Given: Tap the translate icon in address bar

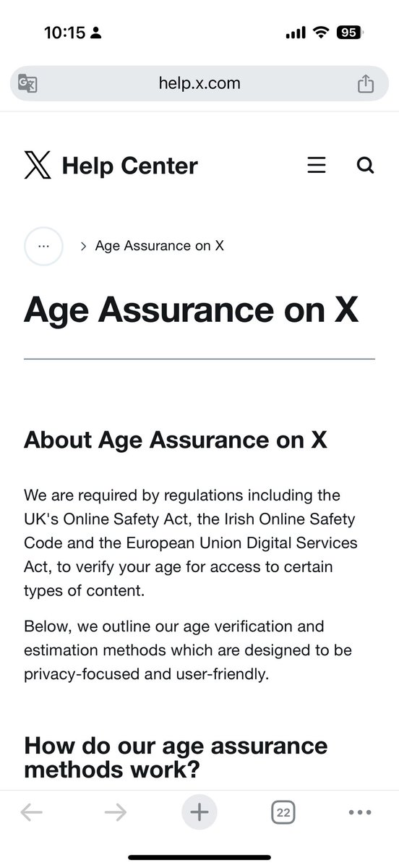Looking at the screenshot, I should 27,84.
